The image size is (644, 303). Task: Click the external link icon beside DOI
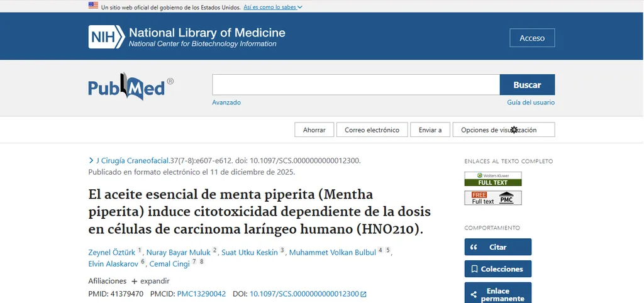(363, 294)
